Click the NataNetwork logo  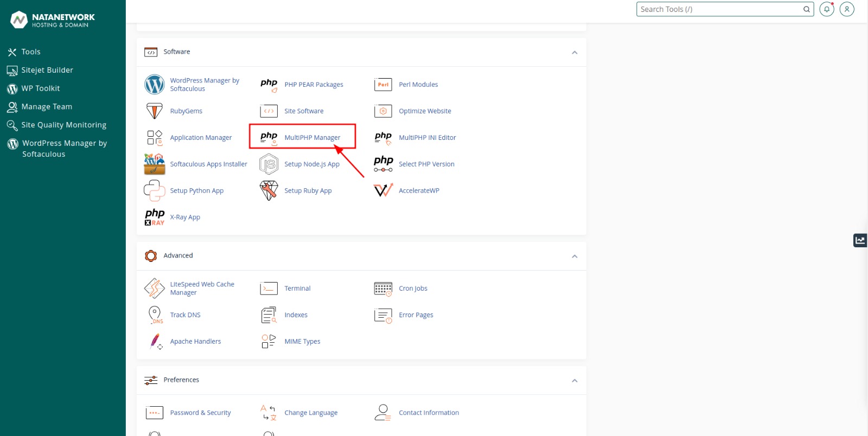point(53,20)
